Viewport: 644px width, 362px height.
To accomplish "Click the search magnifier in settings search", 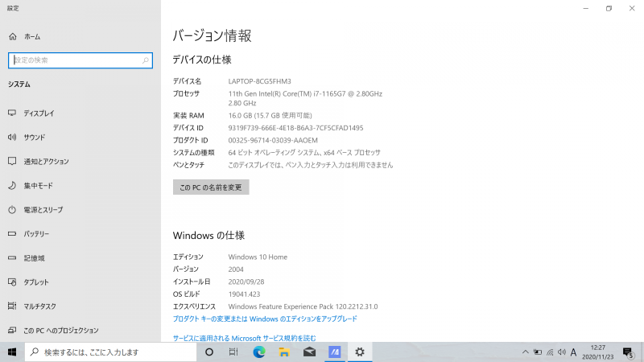I will [x=146, y=60].
